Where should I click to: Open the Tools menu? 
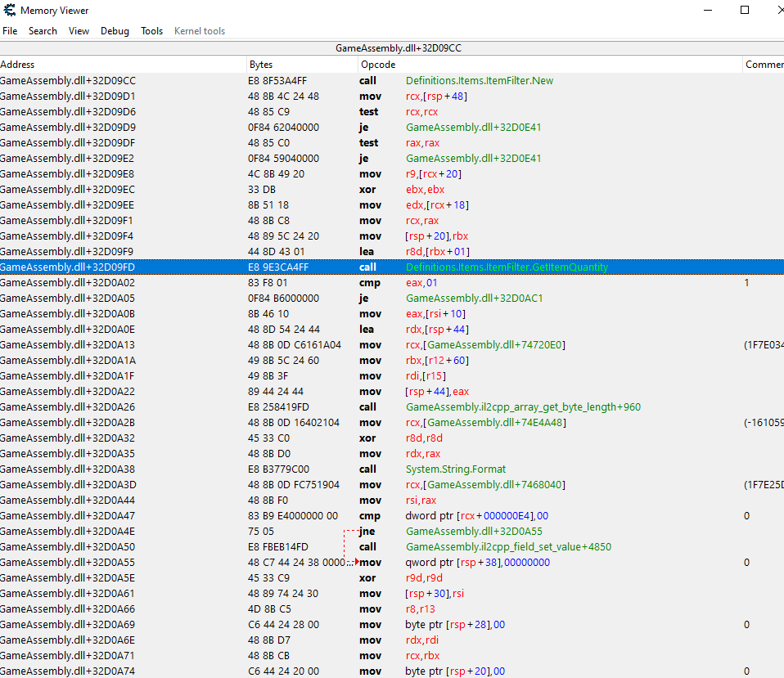point(152,31)
